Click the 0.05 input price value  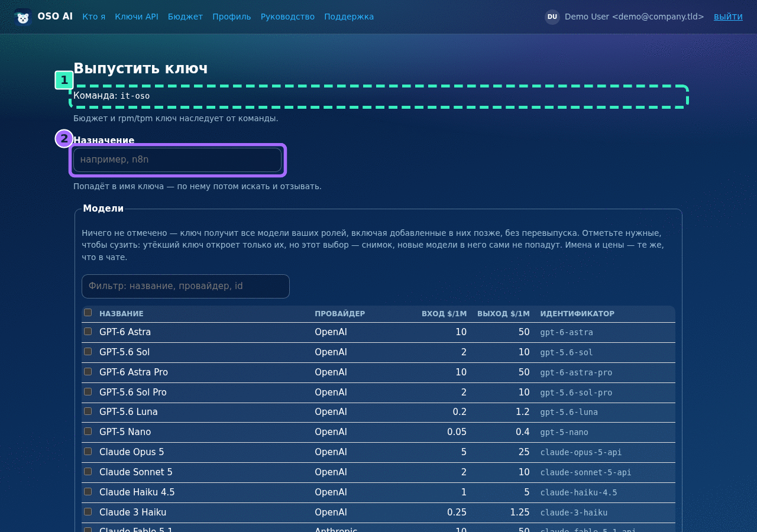[457, 432]
